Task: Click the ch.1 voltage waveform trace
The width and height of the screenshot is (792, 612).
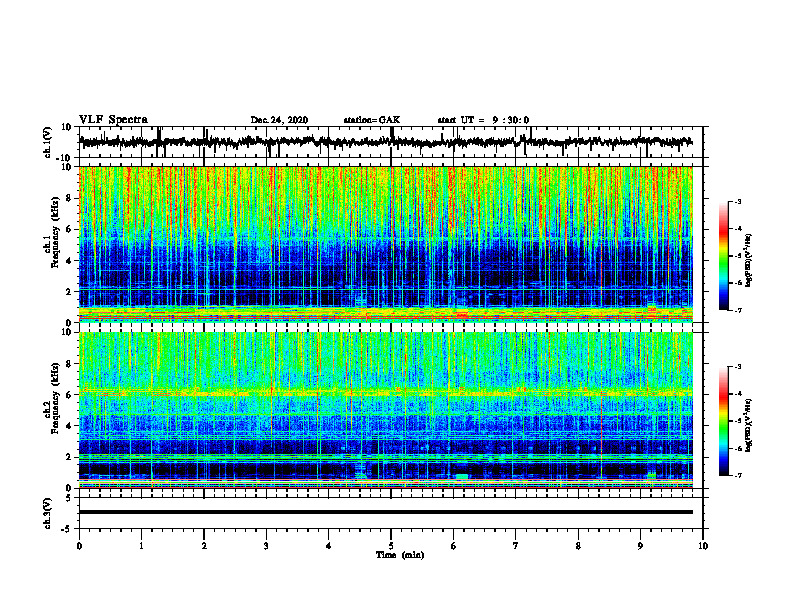Action: click(386, 142)
